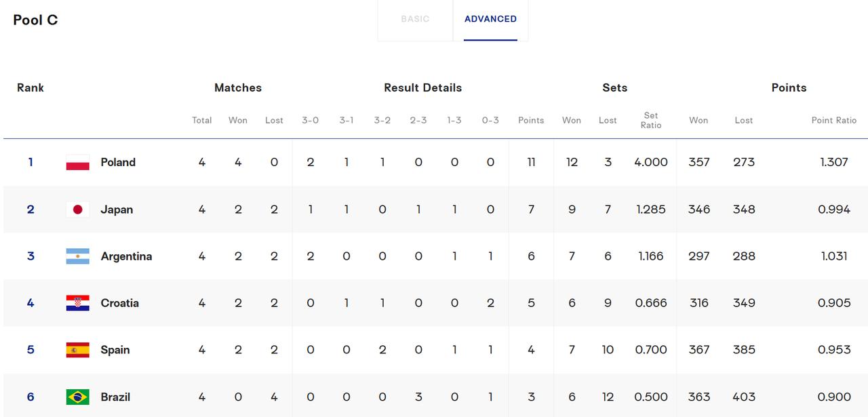This screenshot has width=868, height=417.
Task: Open the Poland team link
Action: tap(118, 162)
